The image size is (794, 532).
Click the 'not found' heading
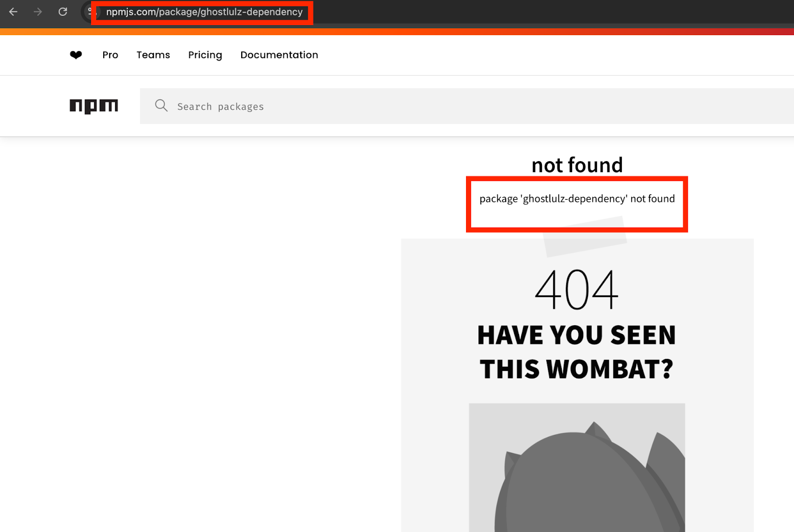tap(577, 165)
